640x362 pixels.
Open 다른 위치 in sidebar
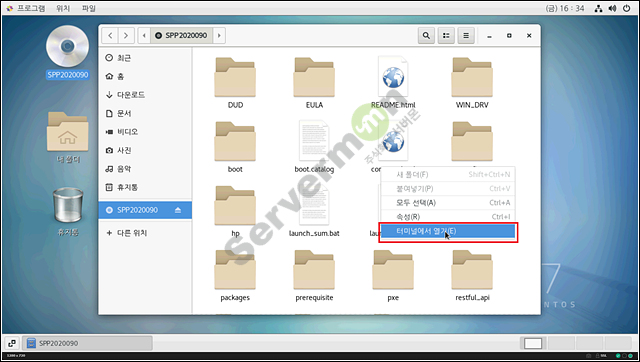(x=145, y=233)
